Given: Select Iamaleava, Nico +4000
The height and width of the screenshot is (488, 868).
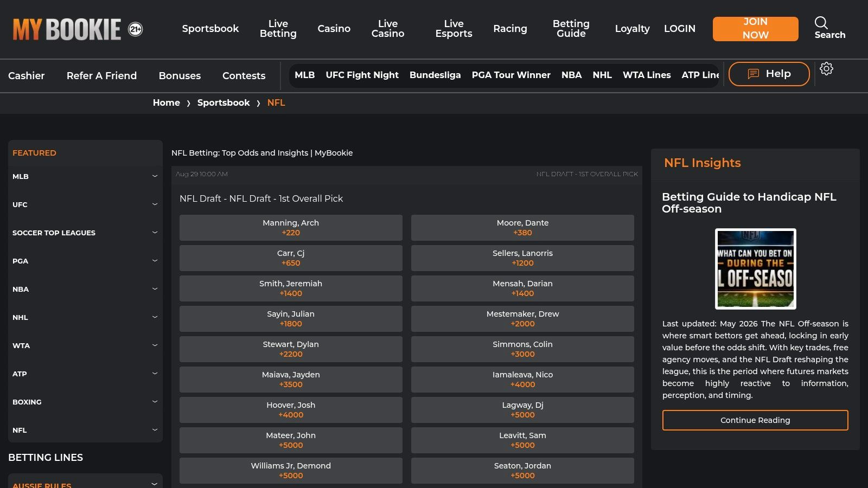Looking at the screenshot, I should (x=522, y=380).
